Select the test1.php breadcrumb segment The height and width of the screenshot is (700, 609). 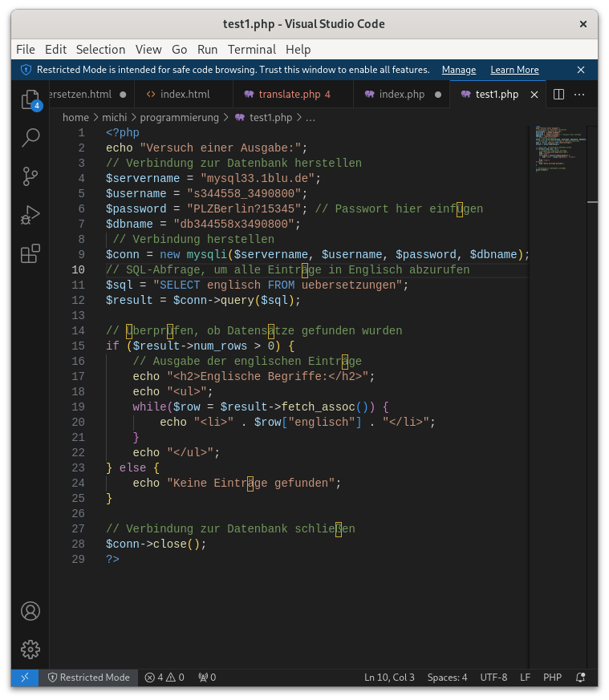(270, 117)
